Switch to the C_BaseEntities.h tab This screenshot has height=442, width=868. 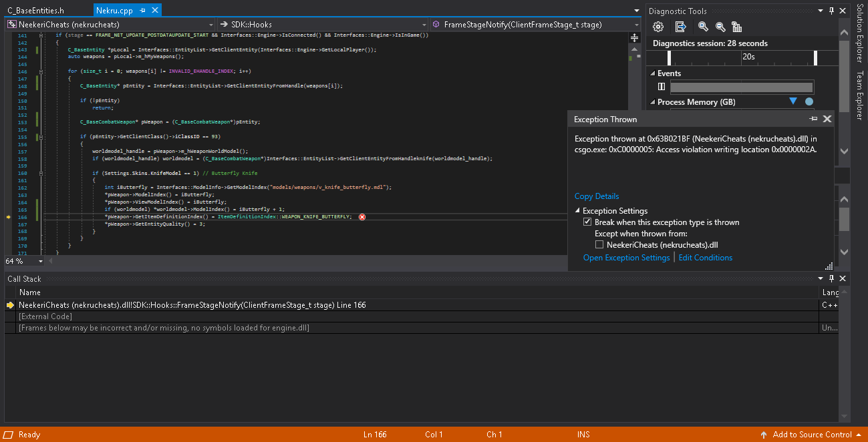pos(36,11)
